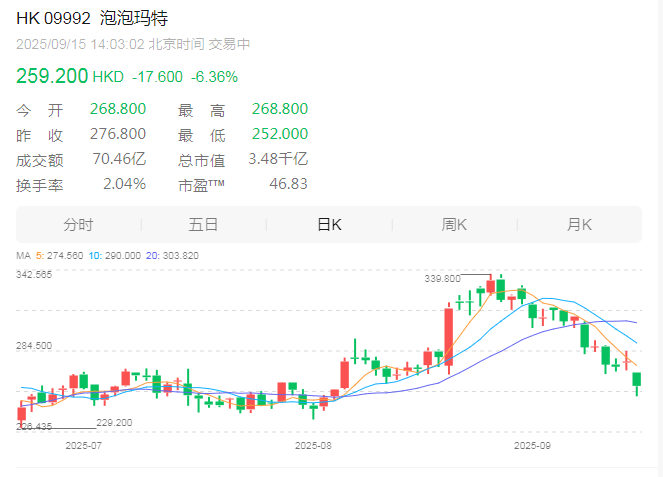Click the 2025-08 date axis label
Image resolution: width=663 pixels, height=477 pixels.
[313, 445]
